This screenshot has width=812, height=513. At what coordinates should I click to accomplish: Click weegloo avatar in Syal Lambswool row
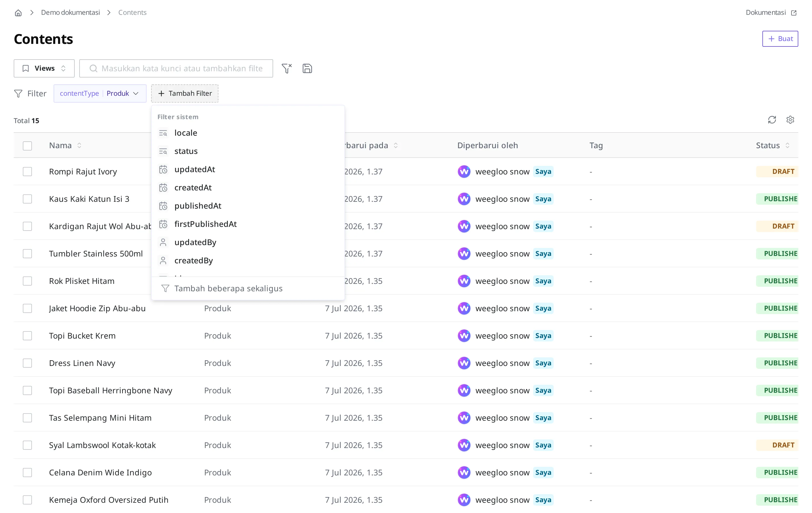point(464,445)
